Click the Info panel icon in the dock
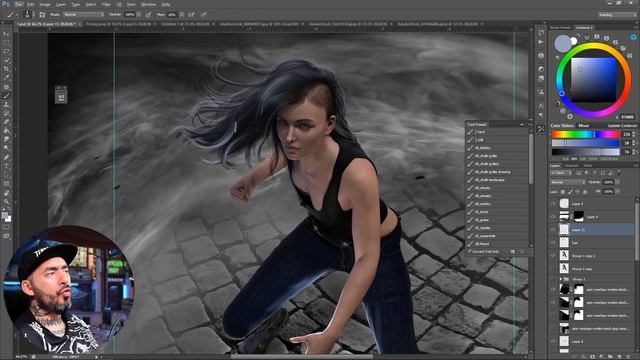This screenshot has width=640, height=360. tap(541, 56)
